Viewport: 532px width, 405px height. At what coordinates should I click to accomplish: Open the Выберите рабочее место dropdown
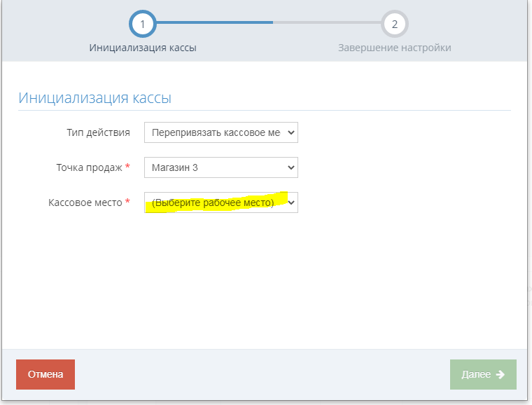pos(221,202)
